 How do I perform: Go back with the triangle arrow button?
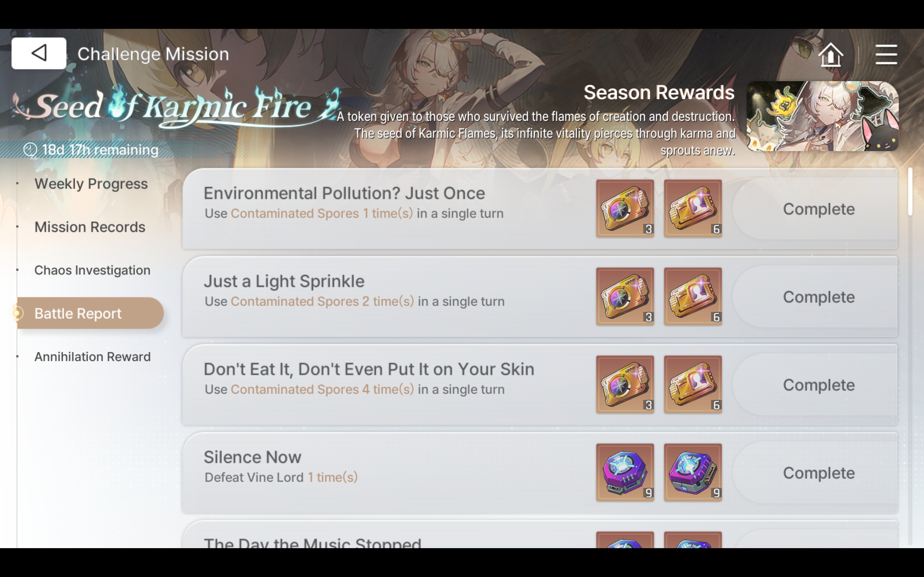coord(39,53)
